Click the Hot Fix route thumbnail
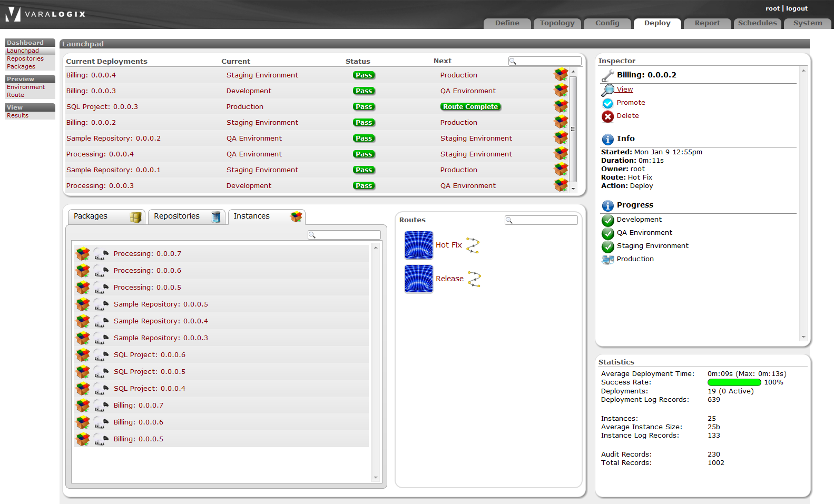Screen dimensions: 834x504 point(419,245)
